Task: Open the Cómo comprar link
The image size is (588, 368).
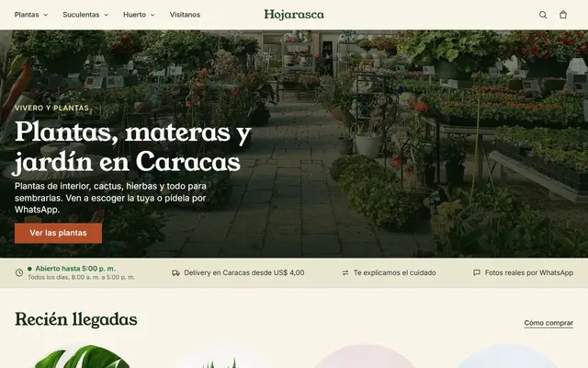Action: pyautogui.click(x=548, y=323)
